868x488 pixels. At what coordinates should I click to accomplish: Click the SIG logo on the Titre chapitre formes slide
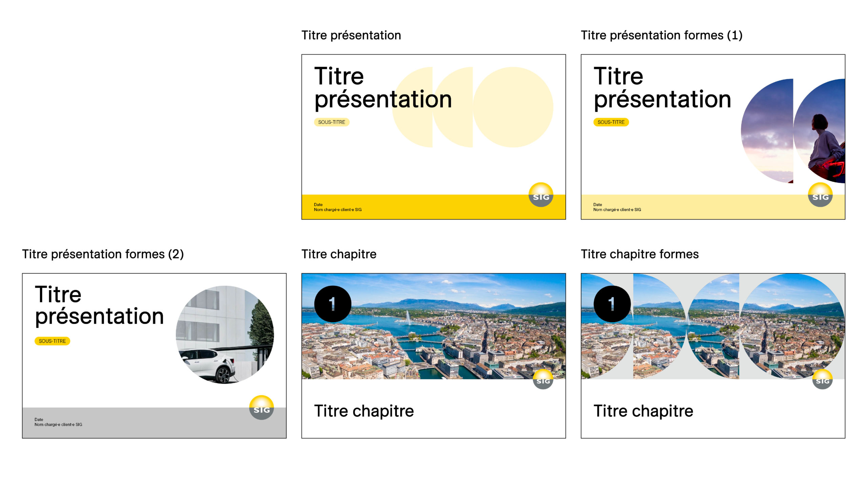click(822, 380)
